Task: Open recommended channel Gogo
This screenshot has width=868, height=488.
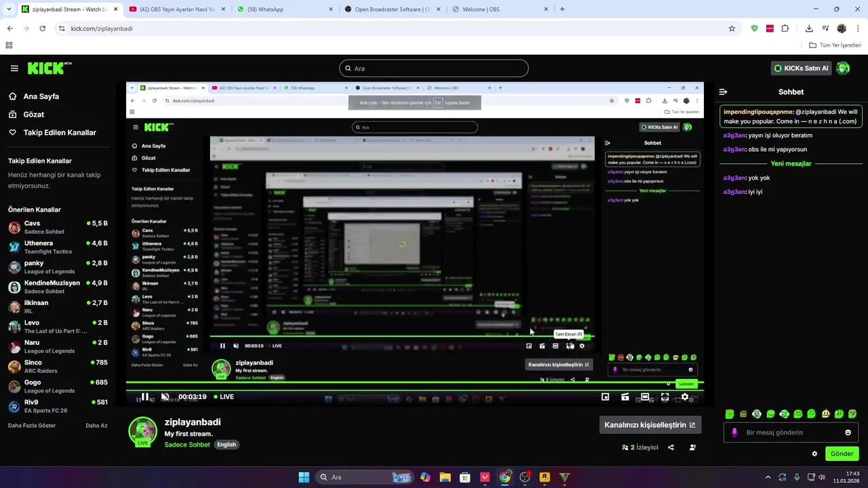Action: click(57, 386)
